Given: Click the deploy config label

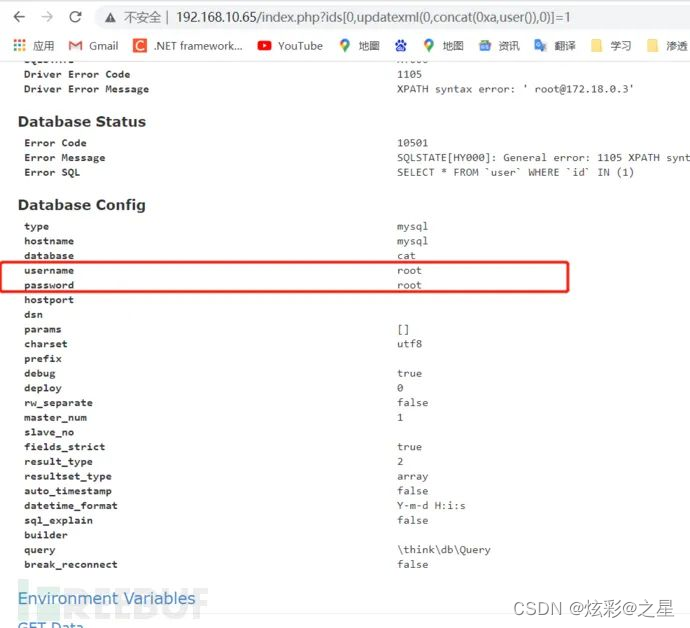Looking at the screenshot, I should pos(43,388).
